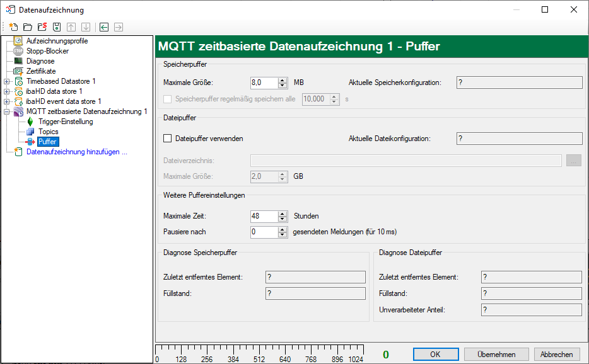Click the save configuration toolbar icon
This screenshot has width=589, height=364.
(57, 27)
